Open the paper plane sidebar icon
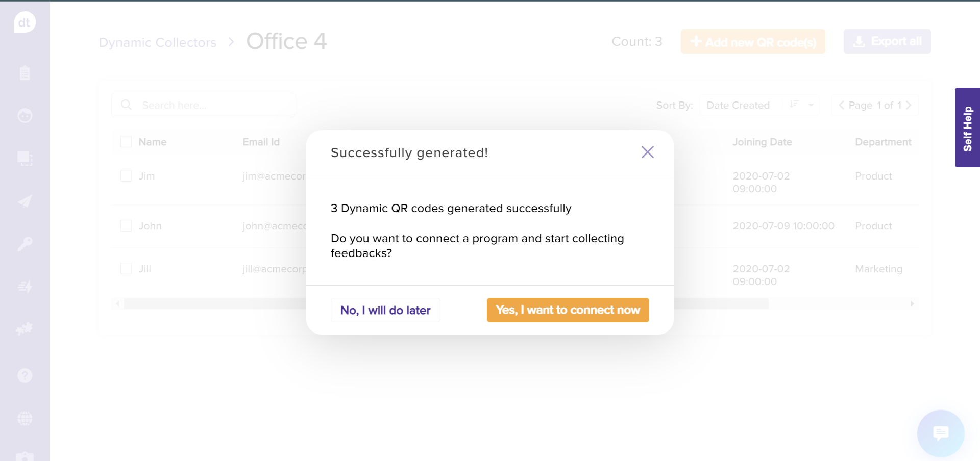 (x=24, y=201)
